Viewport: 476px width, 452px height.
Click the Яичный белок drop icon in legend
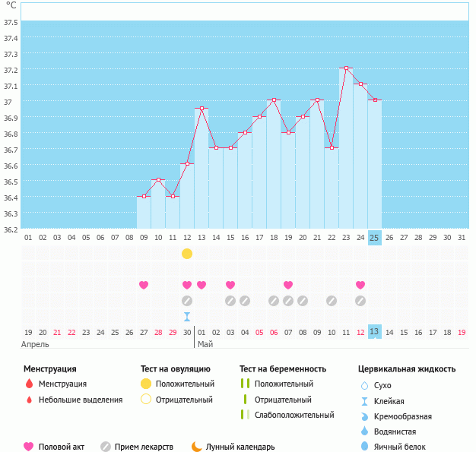point(364,447)
